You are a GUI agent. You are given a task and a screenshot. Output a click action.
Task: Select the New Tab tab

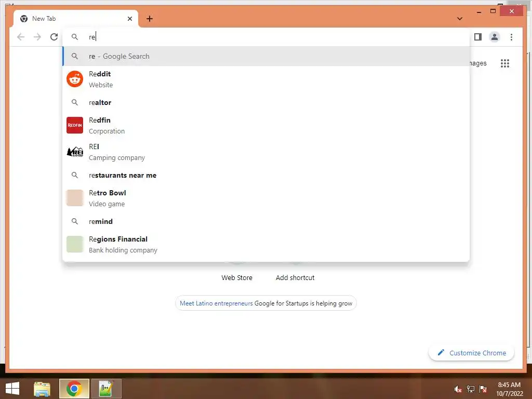point(76,19)
